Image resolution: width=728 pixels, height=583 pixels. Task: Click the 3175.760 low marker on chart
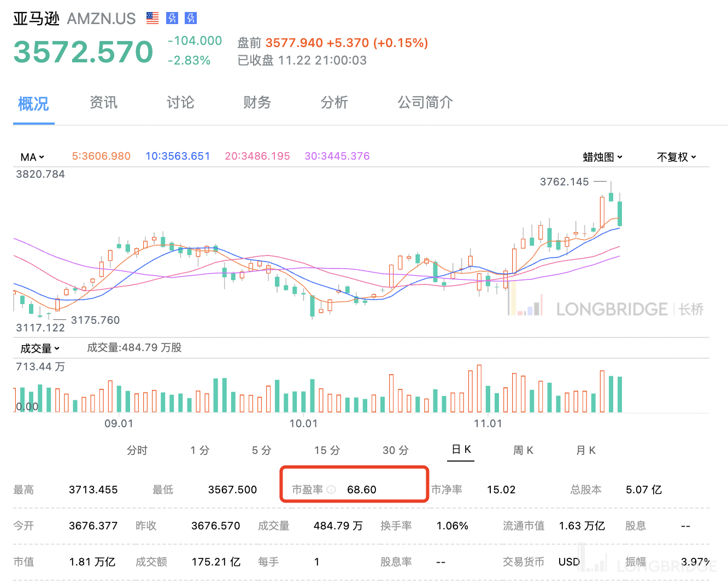point(95,320)
